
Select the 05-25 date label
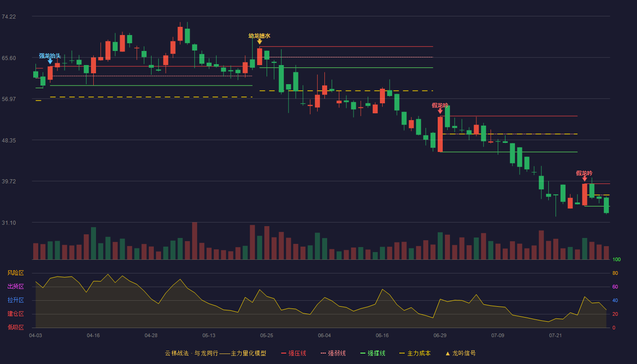tap(267, 335)
